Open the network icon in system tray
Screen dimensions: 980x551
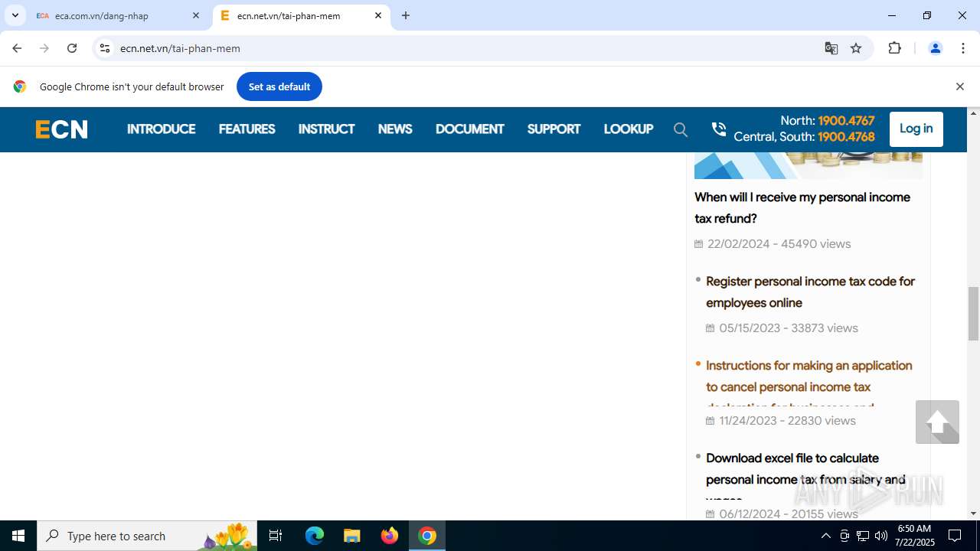[863, 536]
